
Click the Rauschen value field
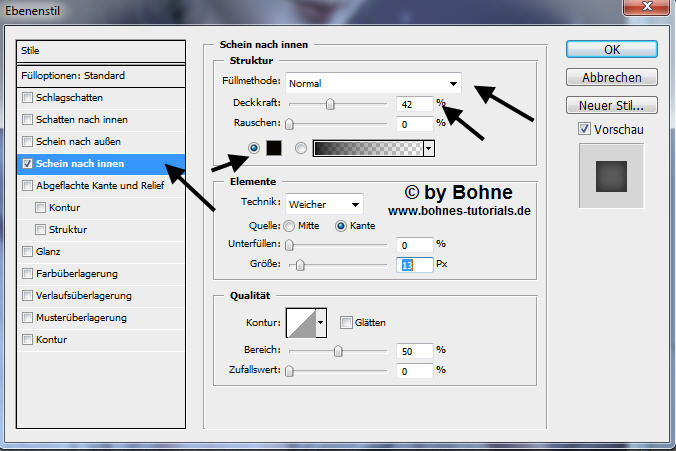414,124
